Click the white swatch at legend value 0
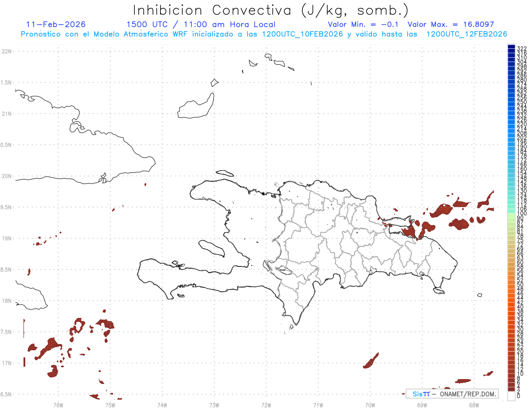 (511, 396)
